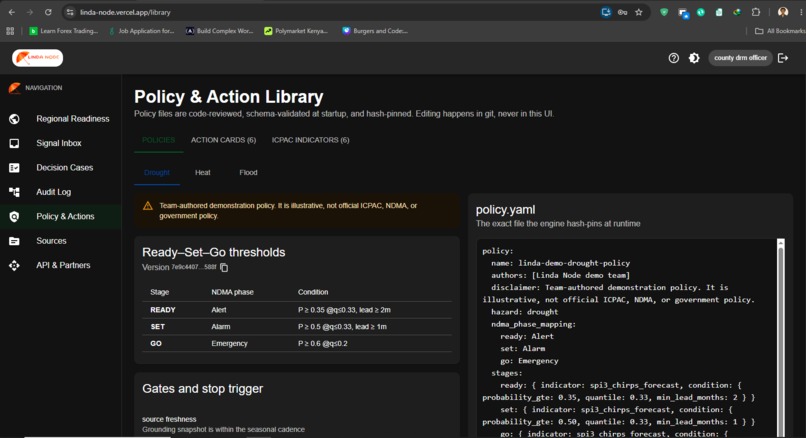Click the Regional Readiness globe icon
This screenshot has width=806, height=438.
coord(14,119)
